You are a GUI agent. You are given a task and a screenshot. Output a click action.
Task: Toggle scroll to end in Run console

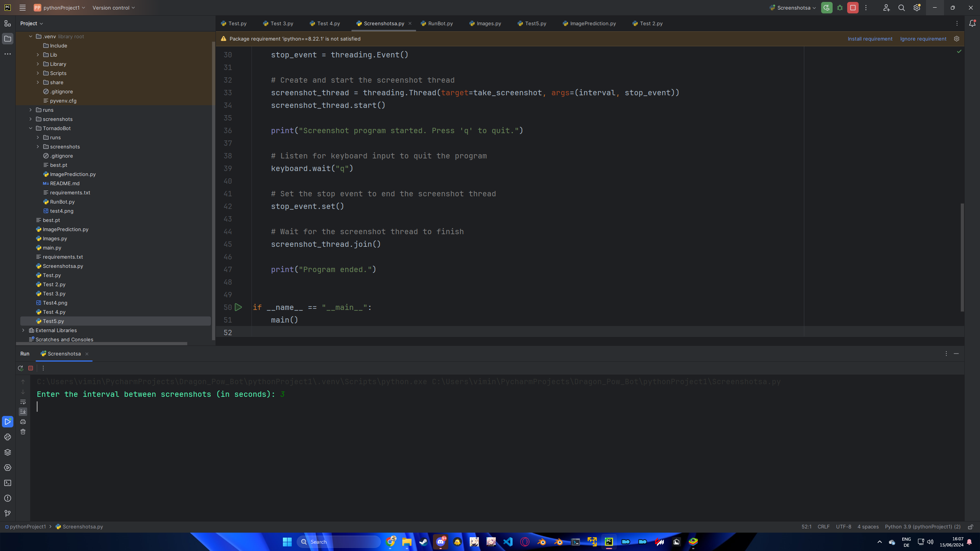coord(23,412)
